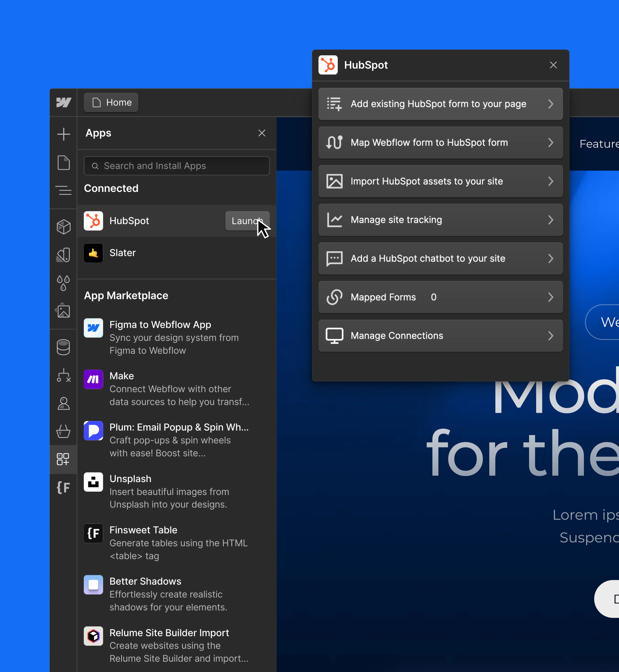Screen dimensions: 619x672
Task: Open the Logic flows icon
Action: coord(63,375)
